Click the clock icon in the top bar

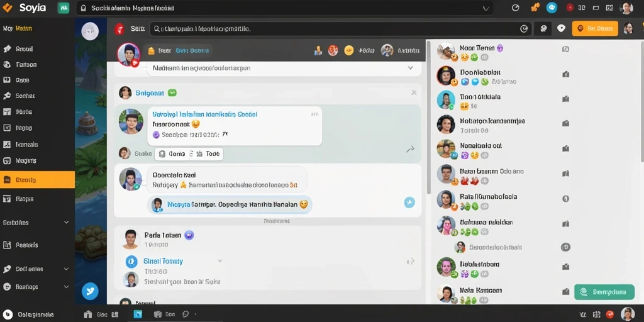tap(516, 8)
